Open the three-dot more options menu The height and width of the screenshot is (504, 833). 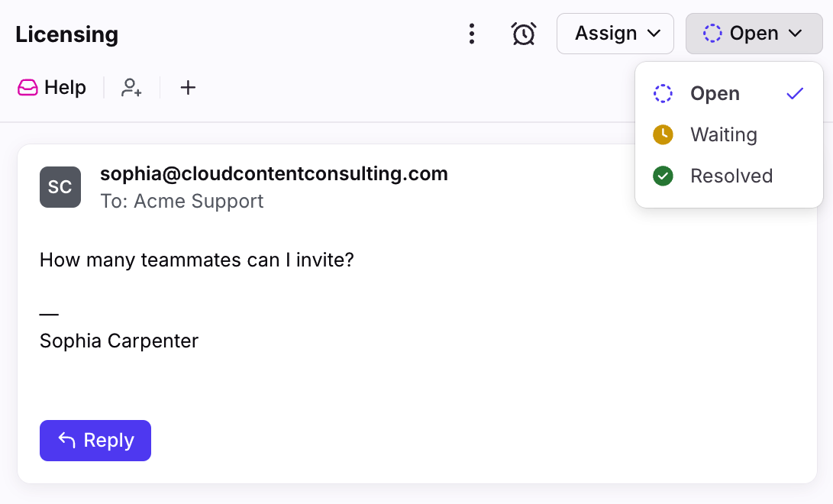(x=472, y=34)
